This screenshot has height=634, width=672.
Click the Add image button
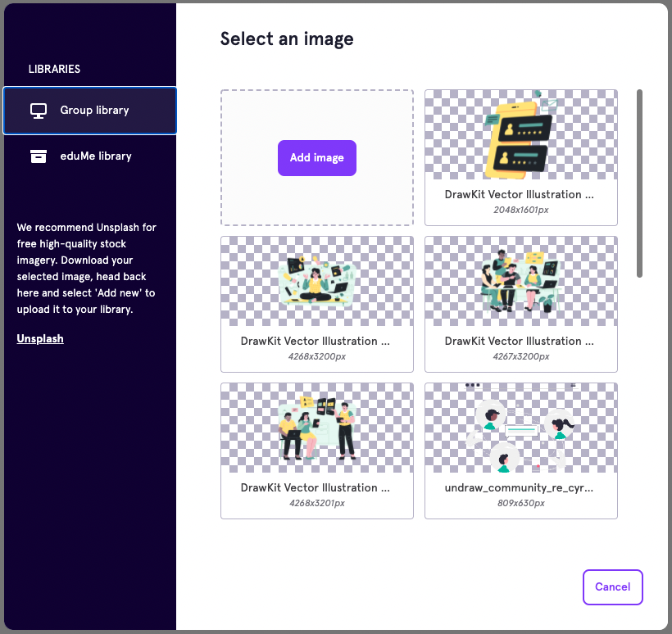(x=317, y=157)
